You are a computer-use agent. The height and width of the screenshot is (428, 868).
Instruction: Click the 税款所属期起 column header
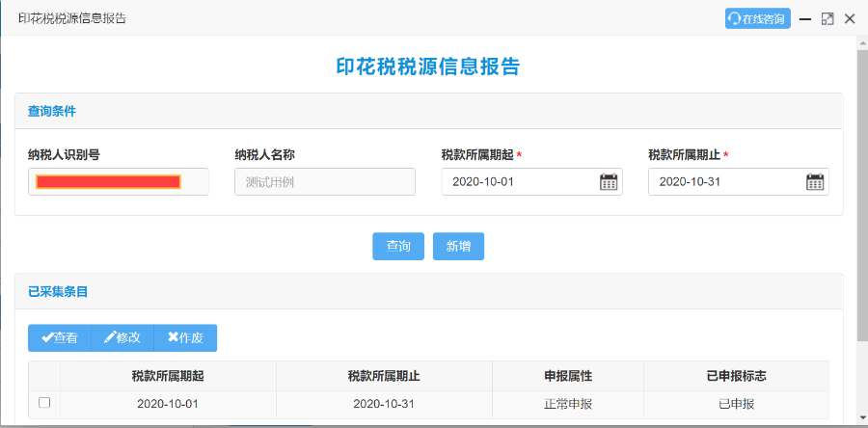pyautogui.click(x=168, y=376)
